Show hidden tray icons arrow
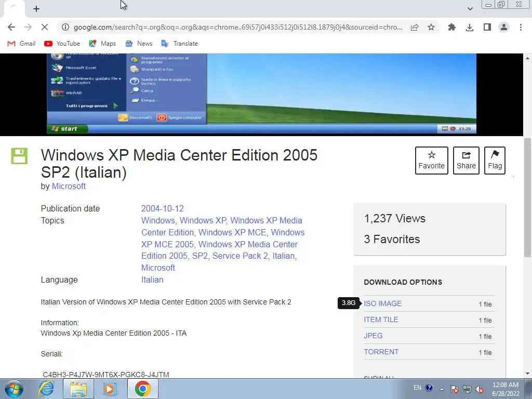532x399 pixels. coord(442,389)
